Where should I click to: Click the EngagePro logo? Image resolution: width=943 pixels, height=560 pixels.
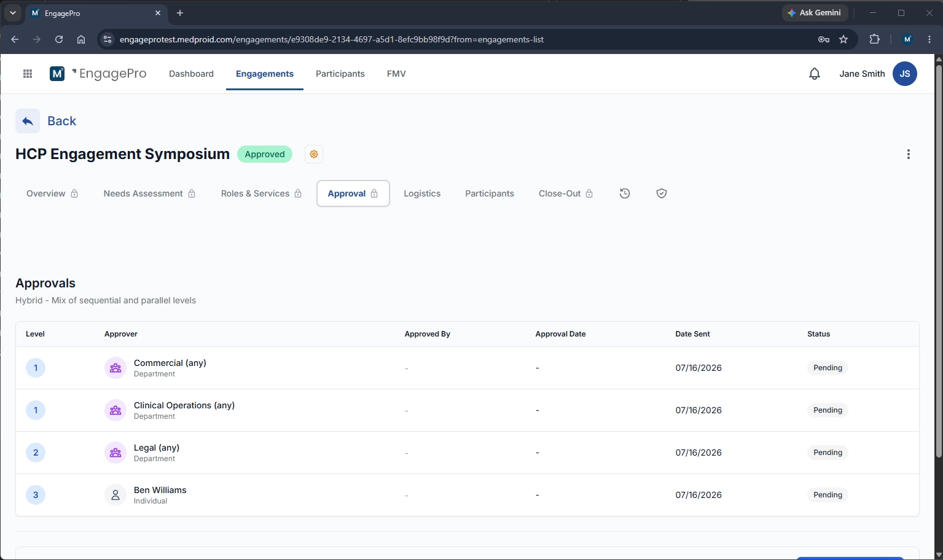(98, 74)
